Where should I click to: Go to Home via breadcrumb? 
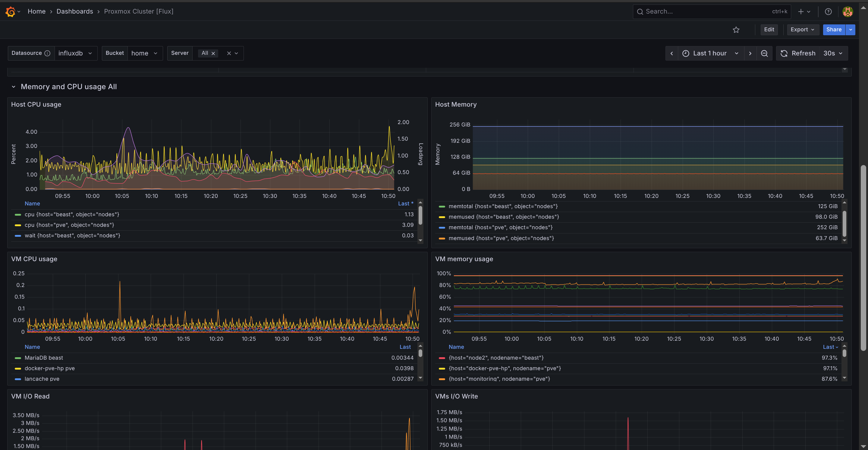pyautogui.click(x=36, y=11)
